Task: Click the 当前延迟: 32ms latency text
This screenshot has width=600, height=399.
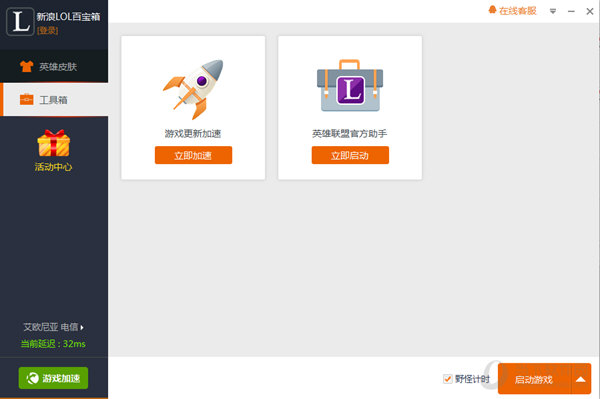Action: tap(53, 344)
